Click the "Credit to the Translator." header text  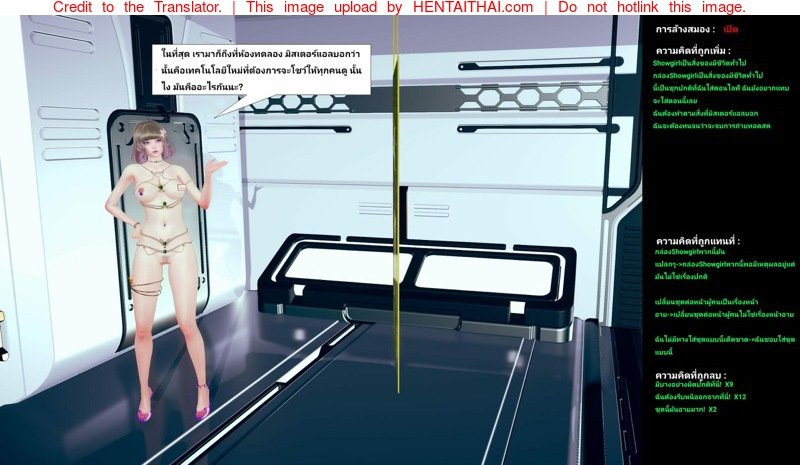137,8
